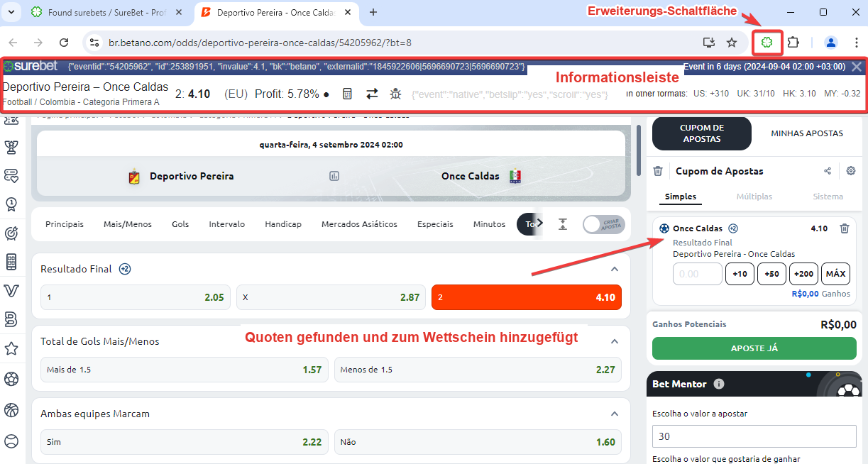The width and height of the screenshot is (868, 464).
Task: Open the heart coupon icon in sidebar
Action: [x=11, y=175]
